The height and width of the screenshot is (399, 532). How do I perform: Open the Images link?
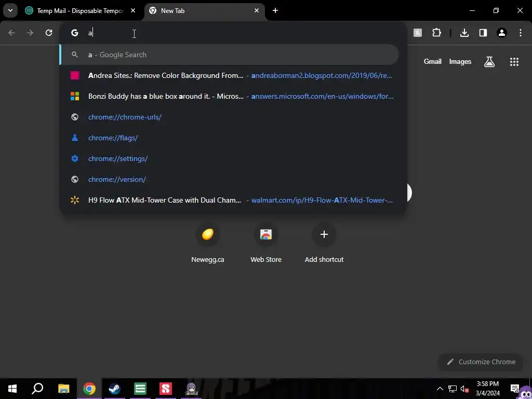(460, 61)
